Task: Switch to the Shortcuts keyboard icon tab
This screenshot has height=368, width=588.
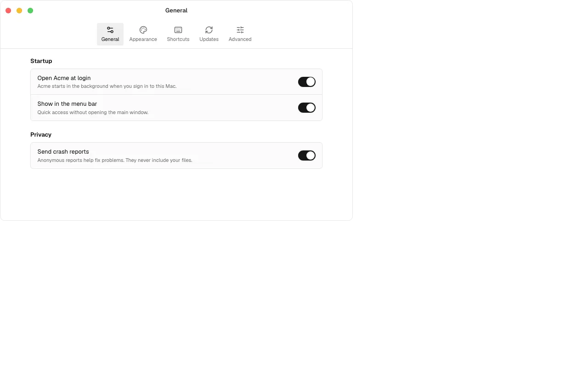Action: [178, 34]
